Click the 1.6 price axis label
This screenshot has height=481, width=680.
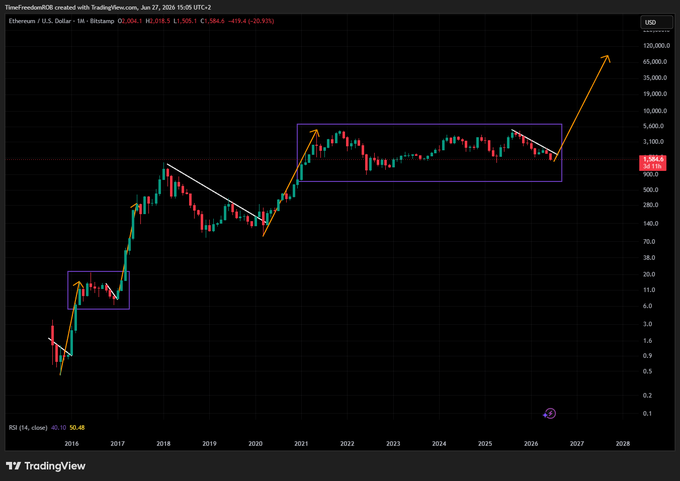click(647, 341)
